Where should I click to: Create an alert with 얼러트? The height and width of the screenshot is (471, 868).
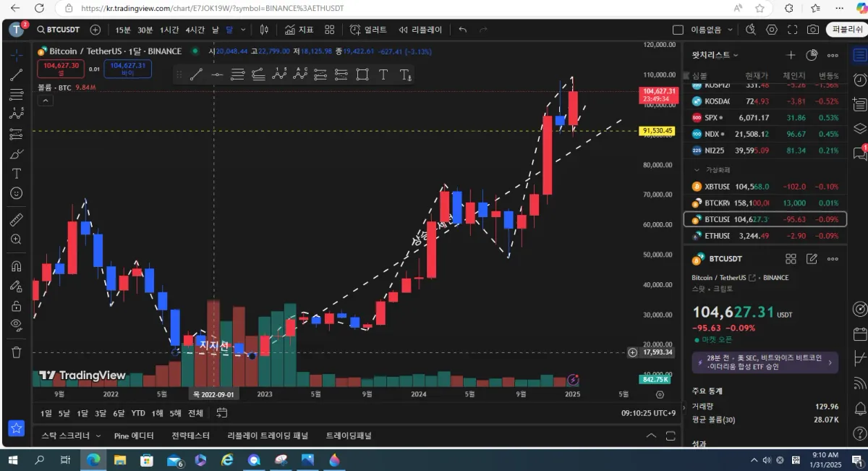coord(368,30)
